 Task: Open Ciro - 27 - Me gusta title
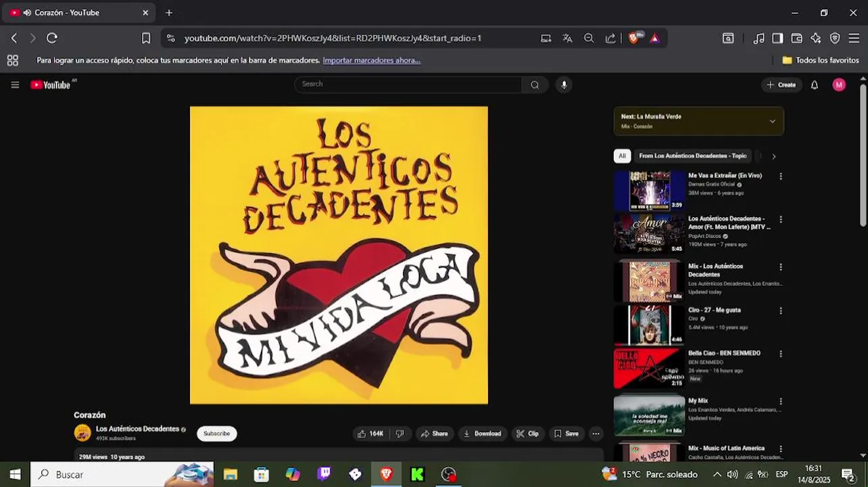point(715,310)
